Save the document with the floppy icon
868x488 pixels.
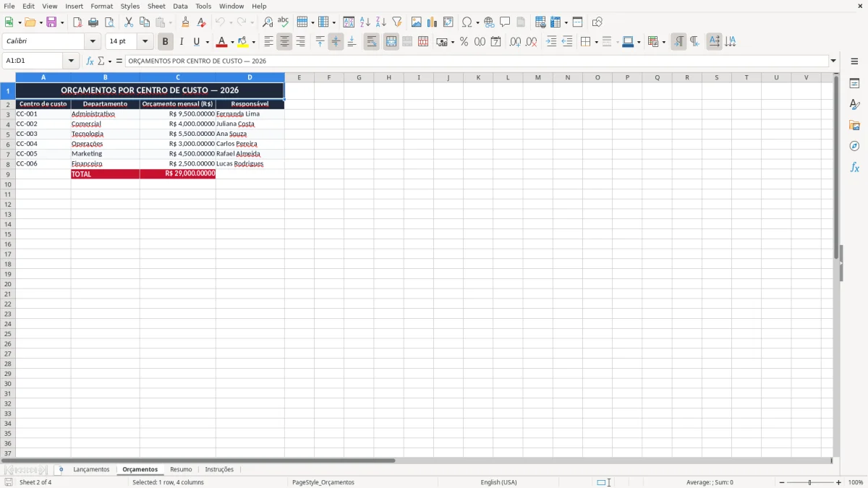(51, 22)
